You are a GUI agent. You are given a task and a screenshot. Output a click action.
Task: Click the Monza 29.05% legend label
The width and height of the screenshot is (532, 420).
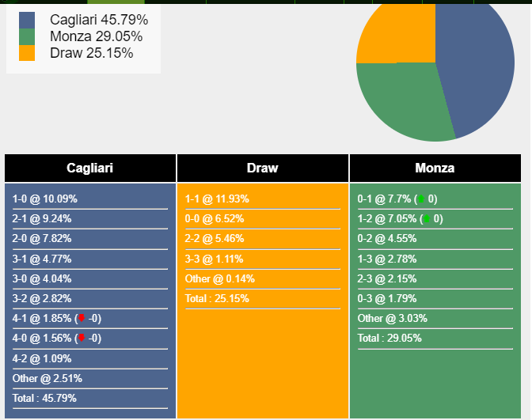coord(97,36)
